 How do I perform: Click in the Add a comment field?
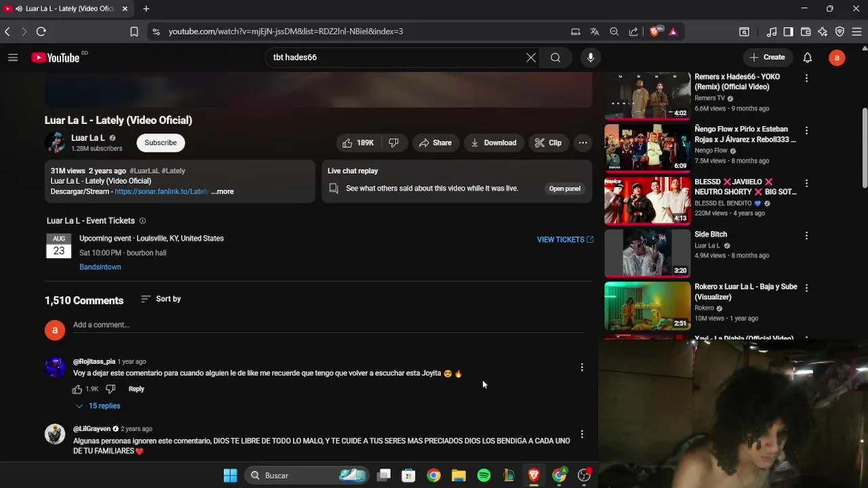click(328, 325)
